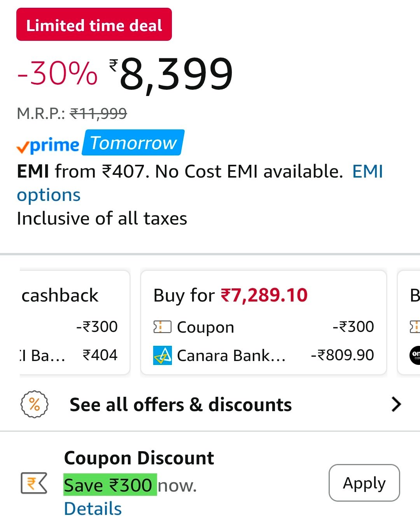Open See all offers & discounts row
Viewport: 420px width, 532px height.
point(180,405)
